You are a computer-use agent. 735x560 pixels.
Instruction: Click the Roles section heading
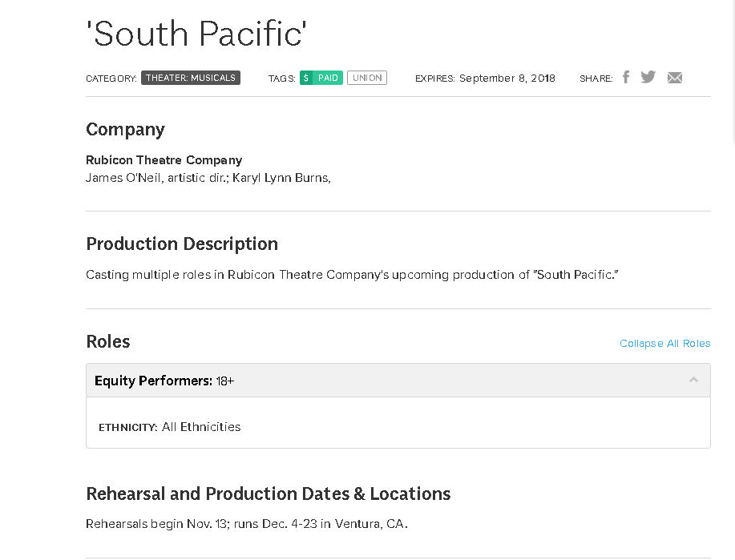108,342
